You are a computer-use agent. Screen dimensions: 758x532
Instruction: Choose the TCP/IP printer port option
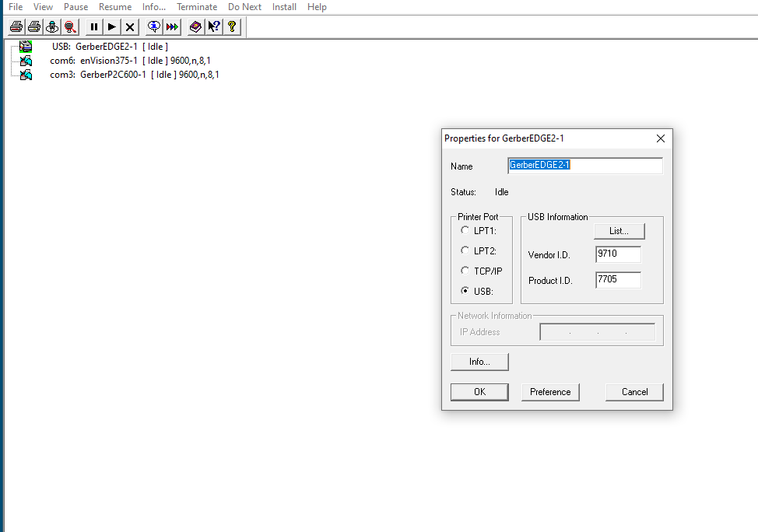coord(482,271)
